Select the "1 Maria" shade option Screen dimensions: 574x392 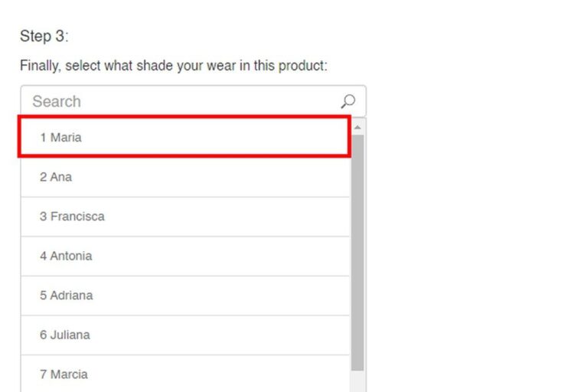[x=184, y=138]
